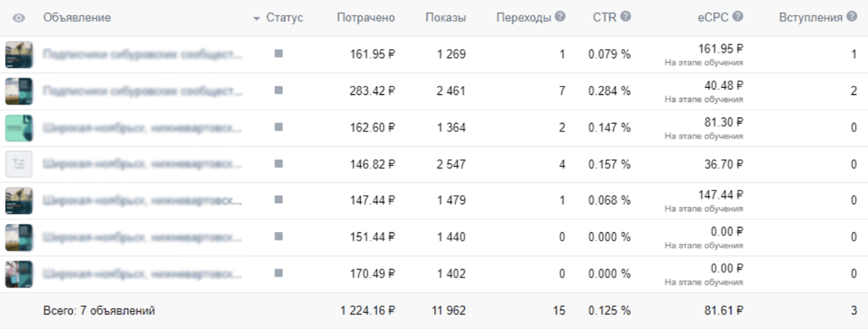Click the status square for the 161.95 ₽ ad
This screenshot has width=868, height=329.
point(279,54)
